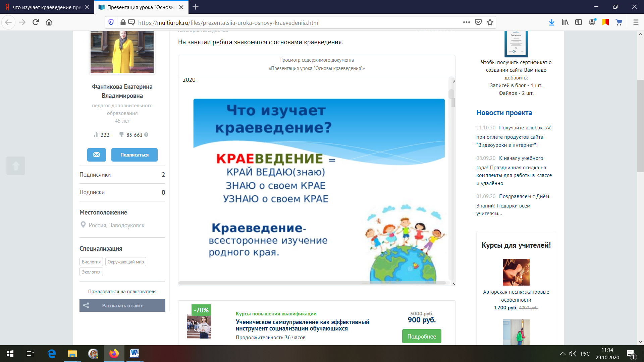644x362 pixels.
Task: Open the notification action center
Action: click(631, 354)
